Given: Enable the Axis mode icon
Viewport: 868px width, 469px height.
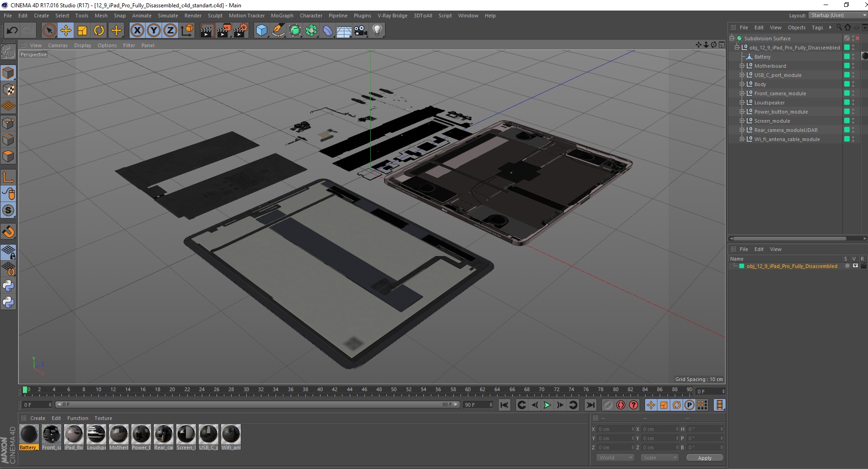Looking at the screenshot, I should click(x=8, y=177).
